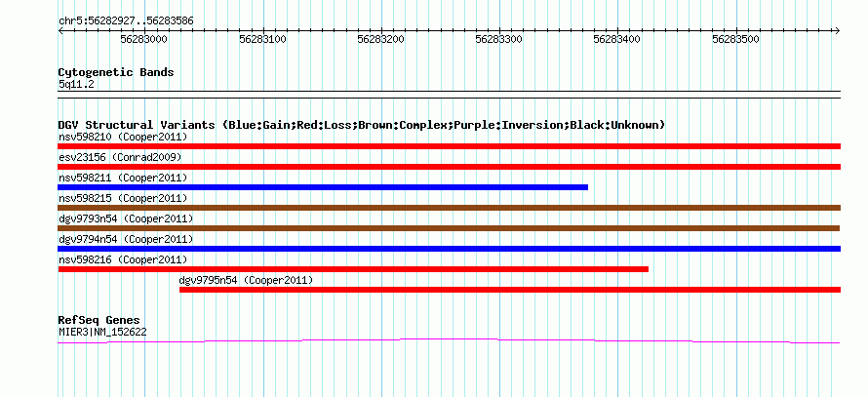Image resolution: width=868 pixels, height=397 pixels.
Task: Click the 56283400 ruler position
Action: click(x=616, y=39)
